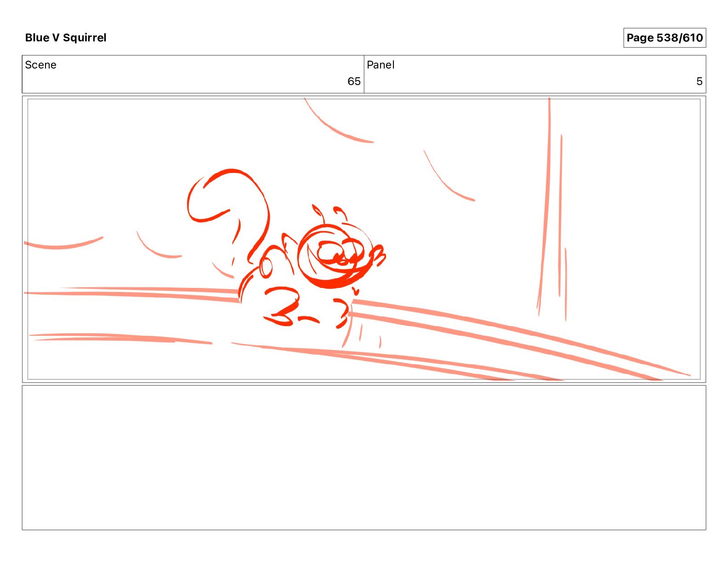
Task: Click the 'Panel' label
Action: (x=381, y=65)
